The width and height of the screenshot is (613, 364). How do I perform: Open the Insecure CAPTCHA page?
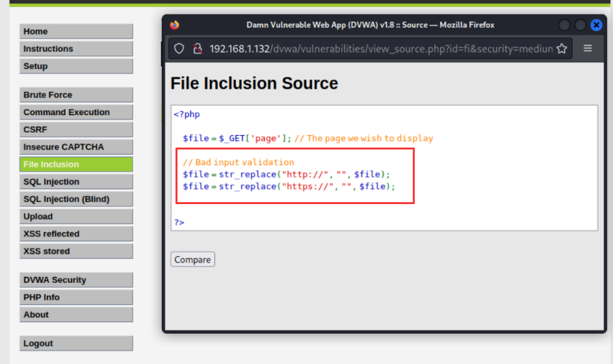(76, 147)
